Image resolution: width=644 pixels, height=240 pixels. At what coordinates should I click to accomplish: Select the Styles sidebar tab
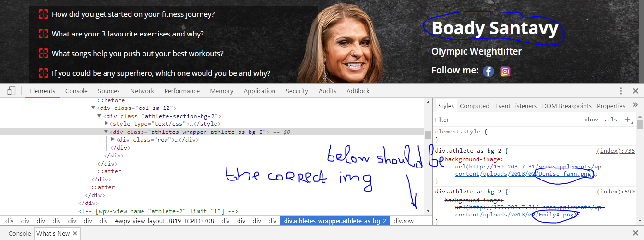pyautogui.click(x=446, y=106)
